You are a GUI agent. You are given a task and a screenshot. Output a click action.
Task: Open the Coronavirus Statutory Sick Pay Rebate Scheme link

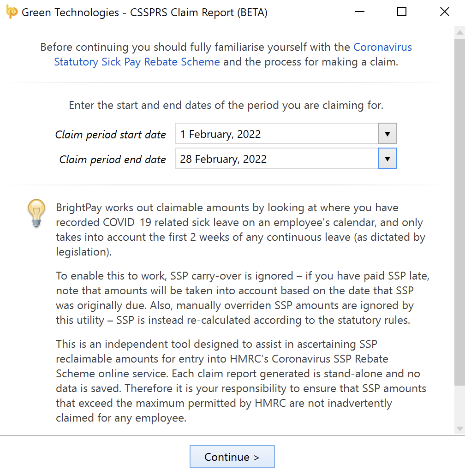coord(233,54)
